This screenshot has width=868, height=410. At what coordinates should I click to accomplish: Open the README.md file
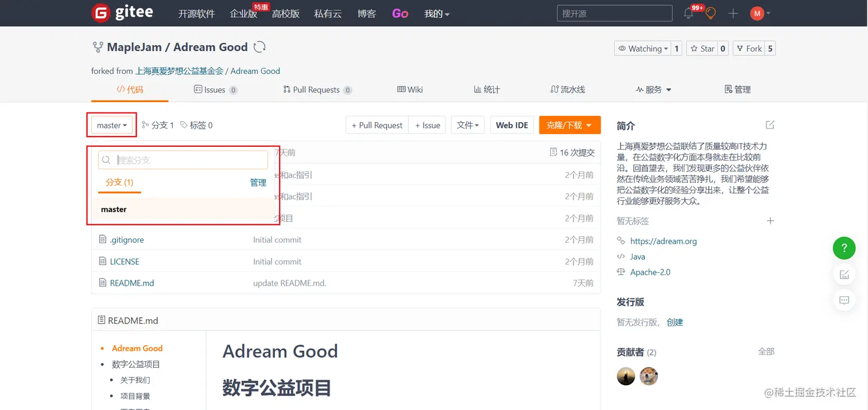point(132,283)
